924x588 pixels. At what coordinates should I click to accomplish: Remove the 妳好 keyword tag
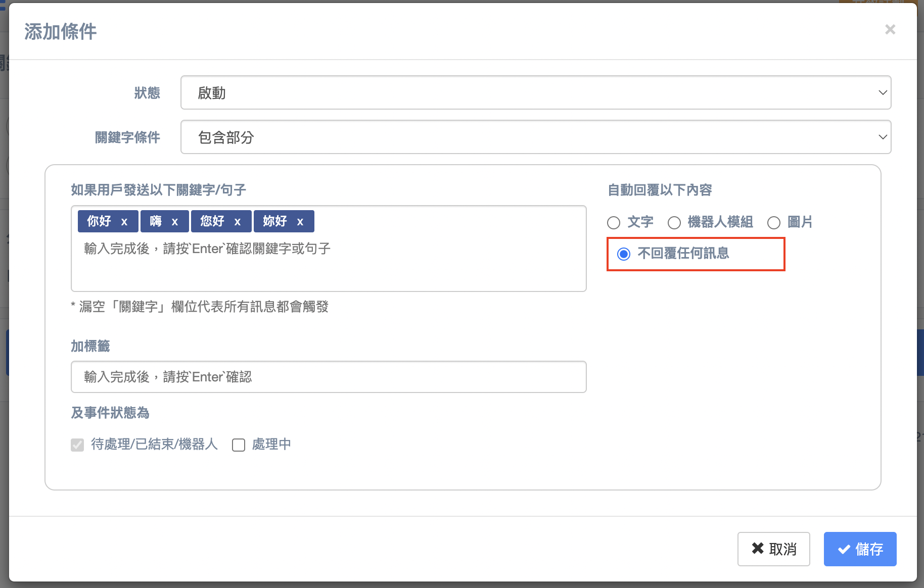(x=300, y=222)
